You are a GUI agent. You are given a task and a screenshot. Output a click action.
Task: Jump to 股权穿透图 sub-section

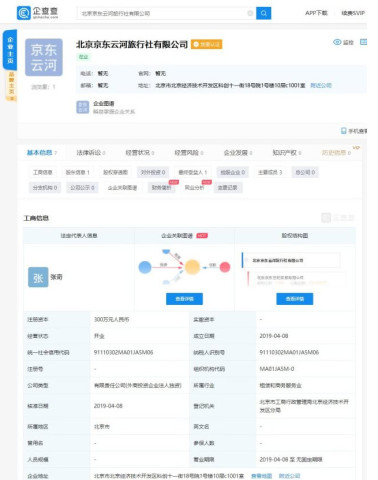[115, 172]
